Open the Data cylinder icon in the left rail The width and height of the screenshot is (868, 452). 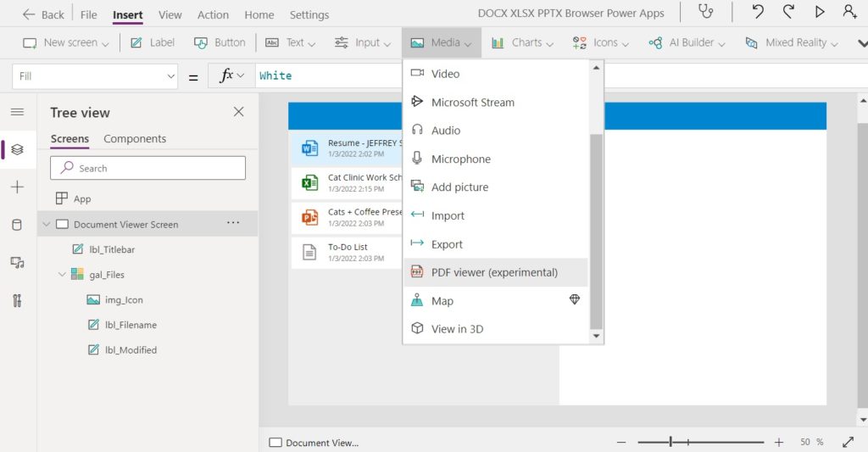click(x=17, y=225)
